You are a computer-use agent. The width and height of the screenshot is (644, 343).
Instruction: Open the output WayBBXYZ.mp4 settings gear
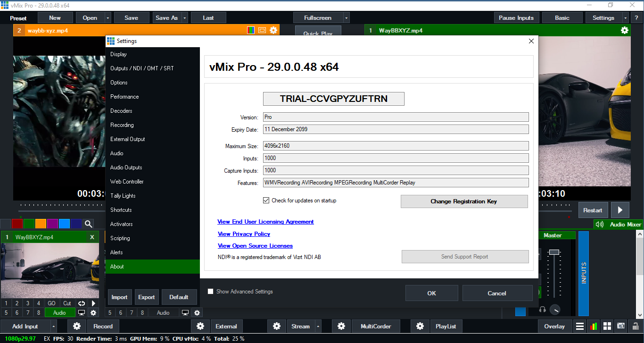(x=625, y=30)
